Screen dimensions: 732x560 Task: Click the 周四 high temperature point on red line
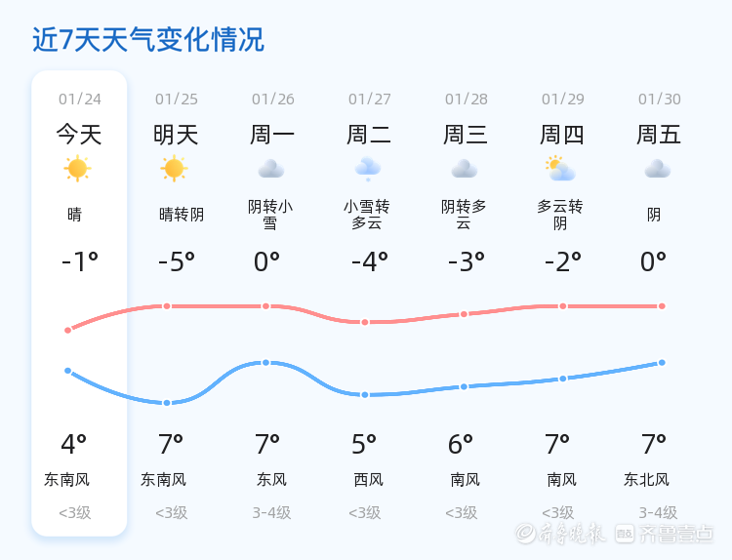(x=563, y=306)
